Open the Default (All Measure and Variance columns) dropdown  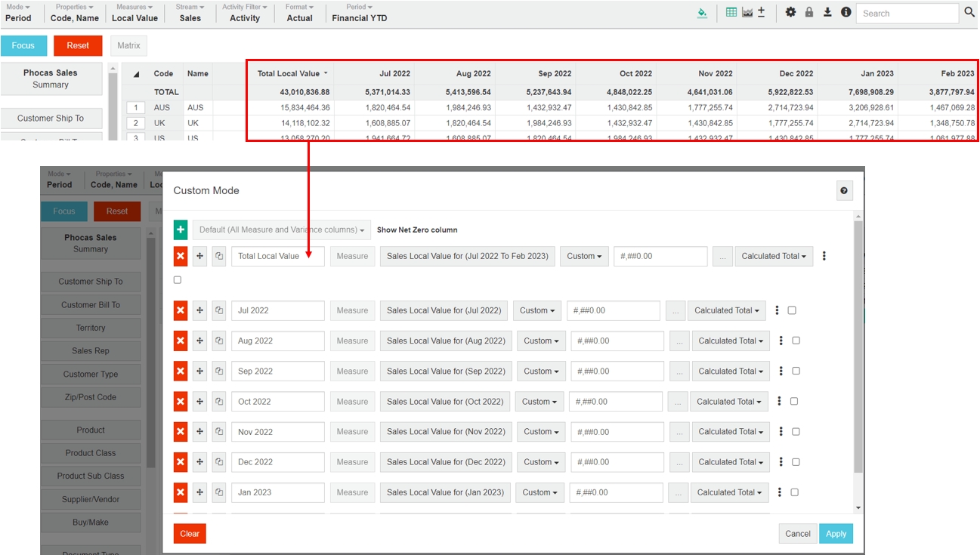pyautogui.click(x=282, y=230)
